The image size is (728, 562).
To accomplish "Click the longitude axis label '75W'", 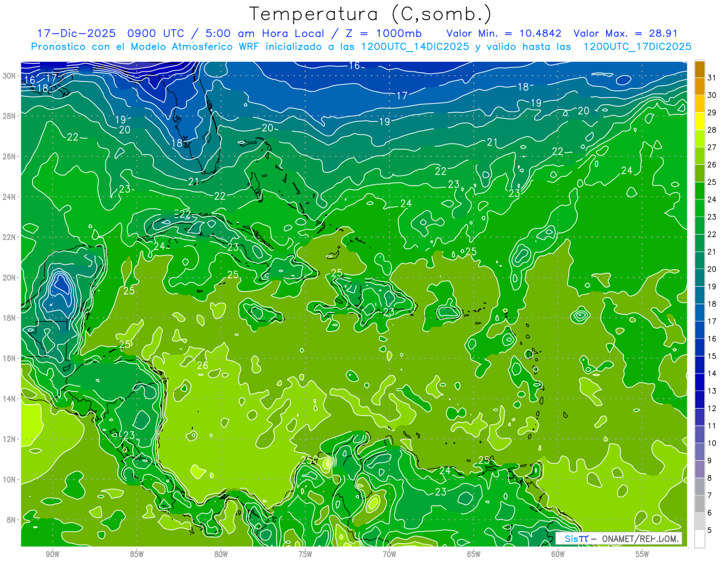I will 305,554.
